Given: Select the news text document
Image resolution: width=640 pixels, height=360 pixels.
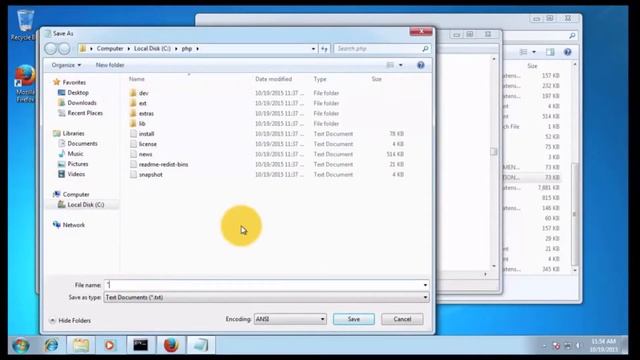Looking at the screenshot, I should point(145,154).
